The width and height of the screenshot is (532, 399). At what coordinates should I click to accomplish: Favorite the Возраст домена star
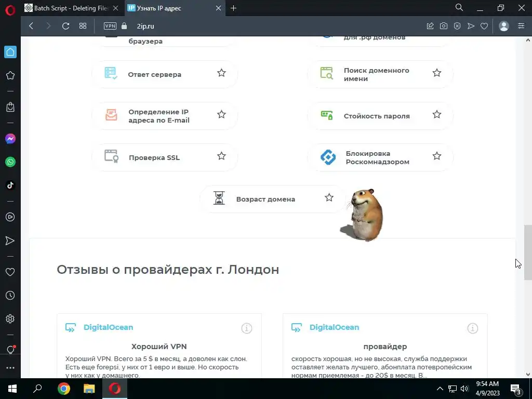[329, 197]
